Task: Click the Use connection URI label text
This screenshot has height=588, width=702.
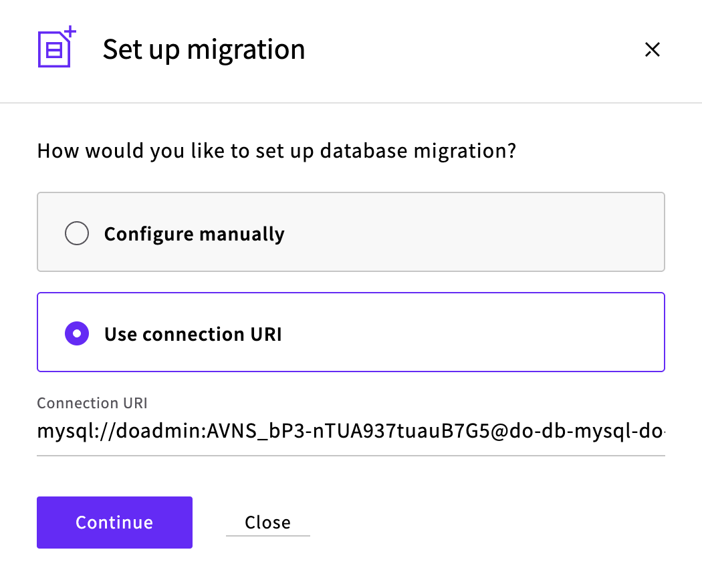Action: click(193, 333)
